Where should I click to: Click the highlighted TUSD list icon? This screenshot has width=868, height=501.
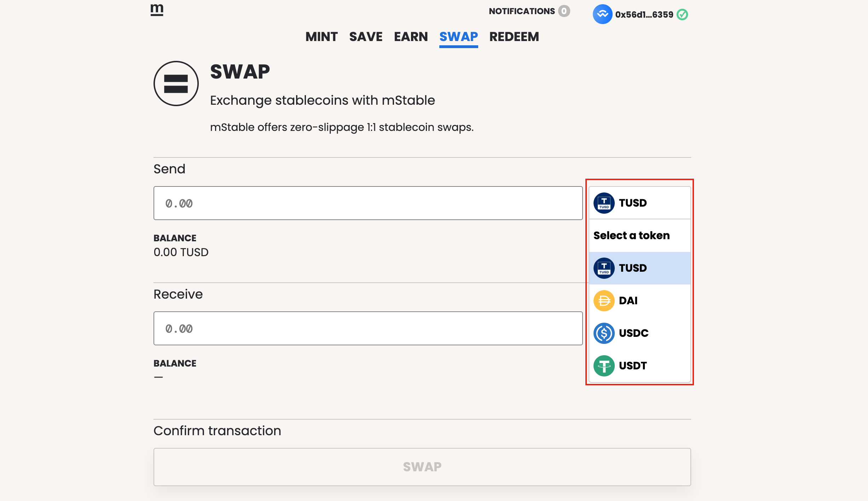point(604,268)
